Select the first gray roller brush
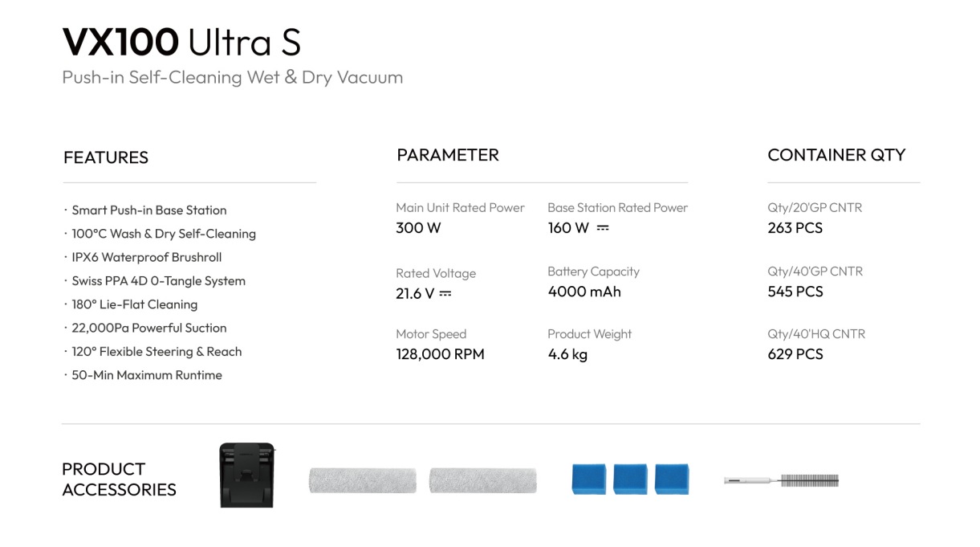This screenshot has height=547, width=980. pyautogui.click(x=362, y=480)
